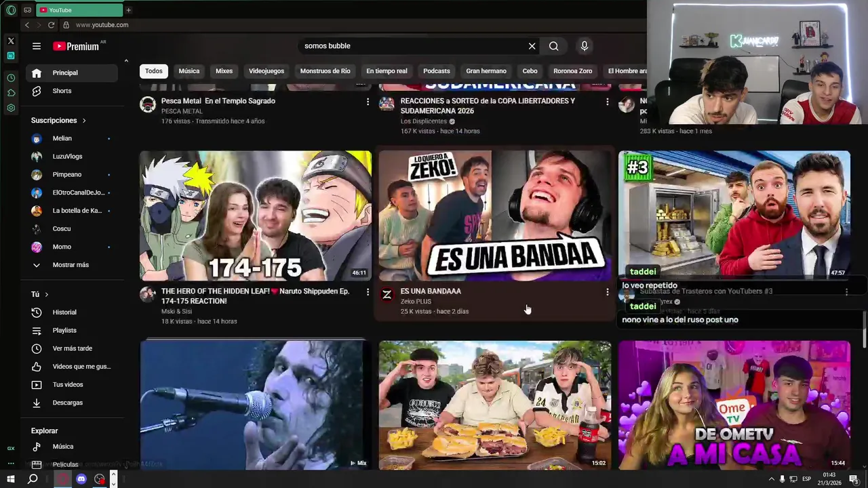Open options for Pesca Metal video
The height and width of the screenshot is (488, 868).
pyautogui.click(x=368, y=102)
